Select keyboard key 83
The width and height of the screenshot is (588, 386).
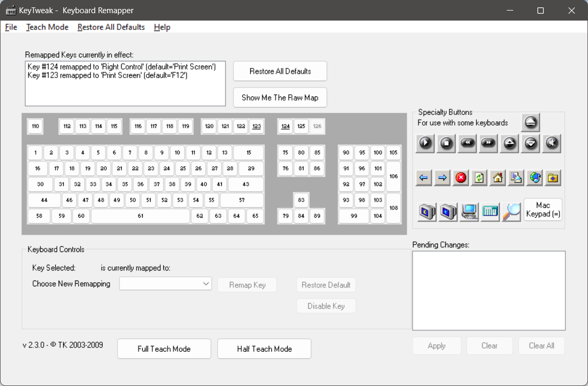pos(301,200)
